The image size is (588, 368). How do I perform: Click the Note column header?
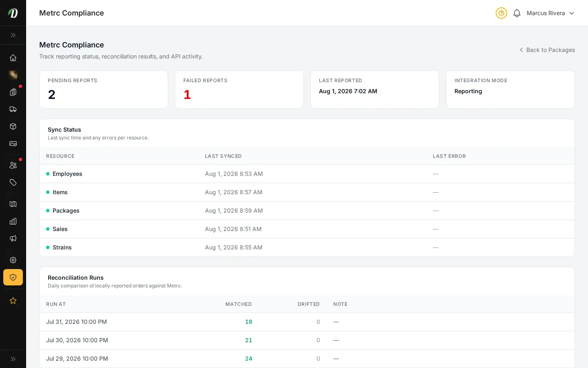341,304
